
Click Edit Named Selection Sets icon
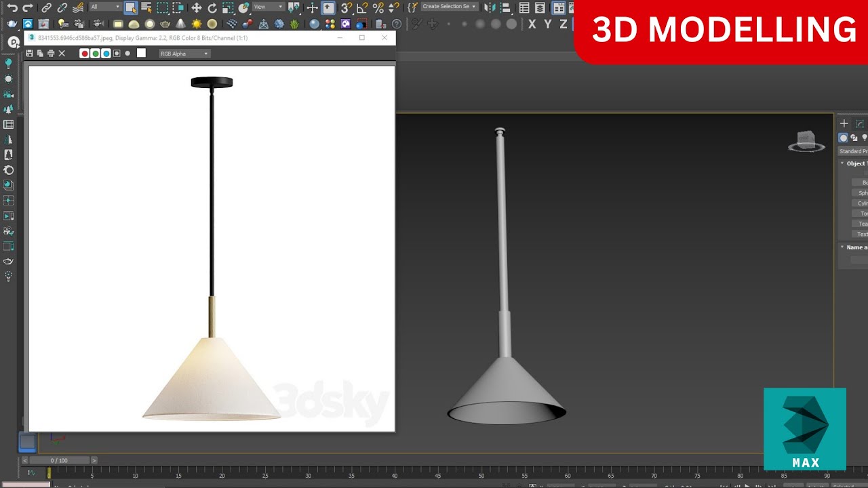pos(412,8)
